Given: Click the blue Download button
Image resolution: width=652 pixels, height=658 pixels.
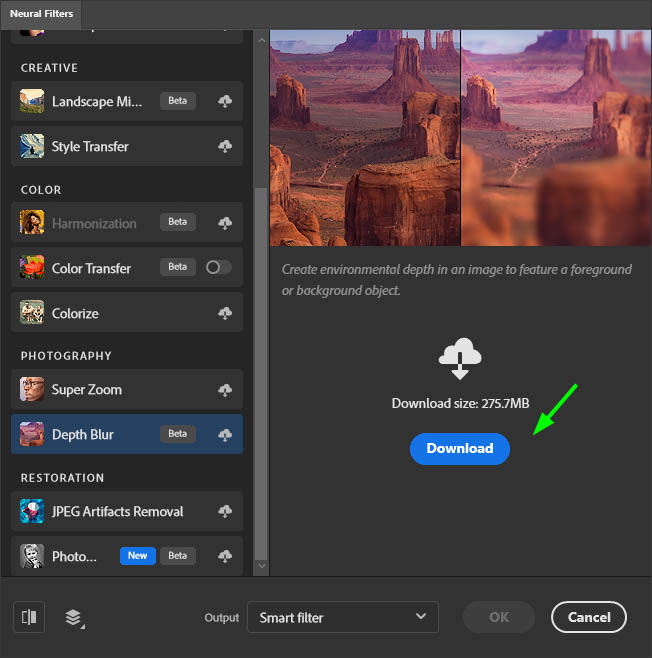Looking at the screenshot, I should (x=460, y=449).
